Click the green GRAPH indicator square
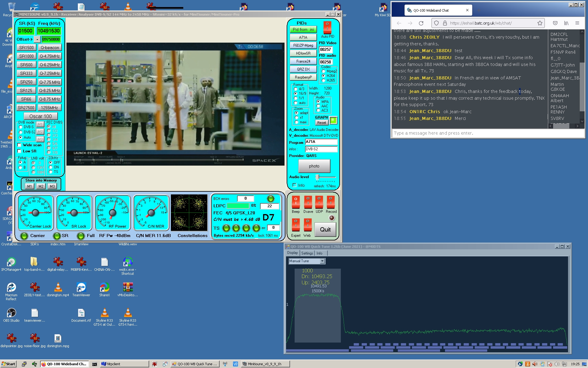588x368 pixels. coord(334,121)
